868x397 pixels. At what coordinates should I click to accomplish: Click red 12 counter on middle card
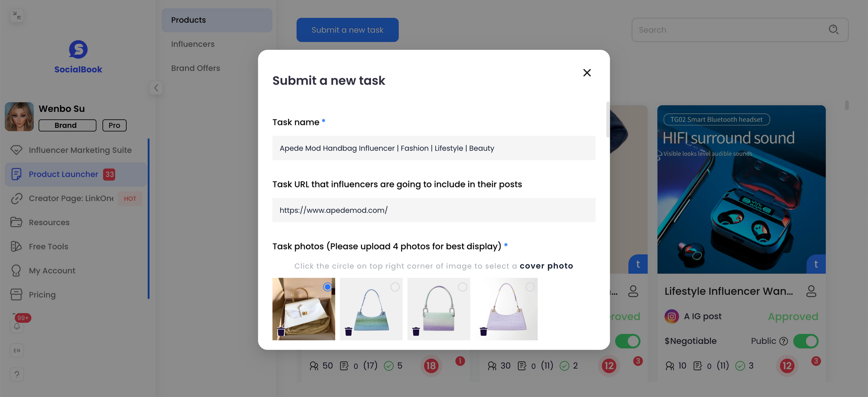tap(609, 366)
